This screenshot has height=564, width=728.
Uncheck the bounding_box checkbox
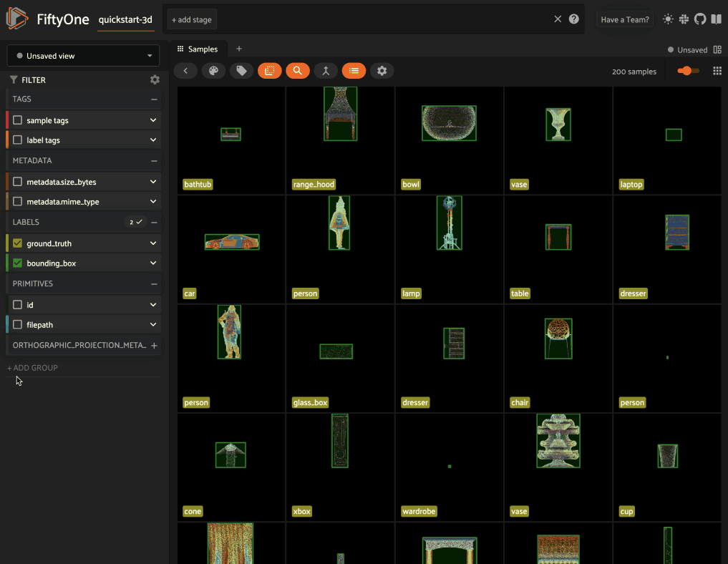pyautogui.click(x=18, y=263)
